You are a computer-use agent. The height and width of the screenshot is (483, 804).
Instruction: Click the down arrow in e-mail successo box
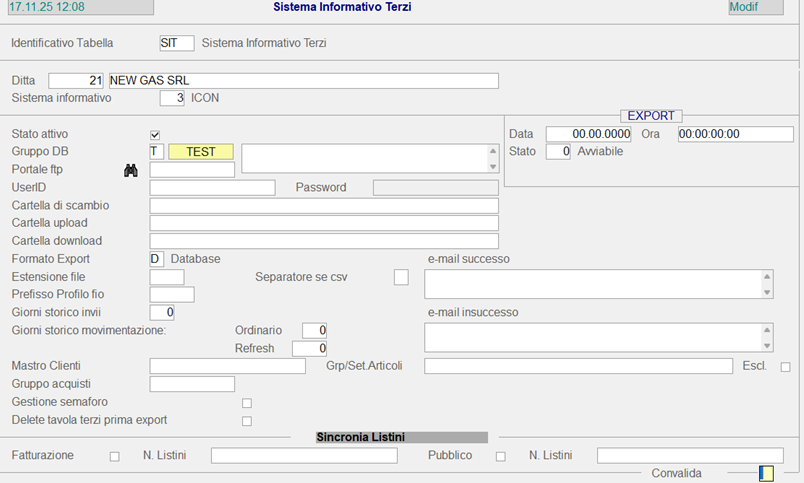click(767, 292)
